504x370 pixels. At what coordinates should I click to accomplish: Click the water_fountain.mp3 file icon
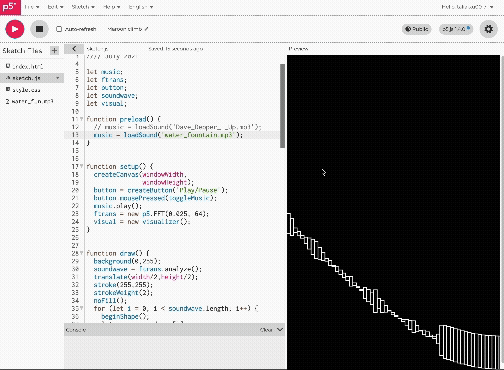click(x=8, y=101)
